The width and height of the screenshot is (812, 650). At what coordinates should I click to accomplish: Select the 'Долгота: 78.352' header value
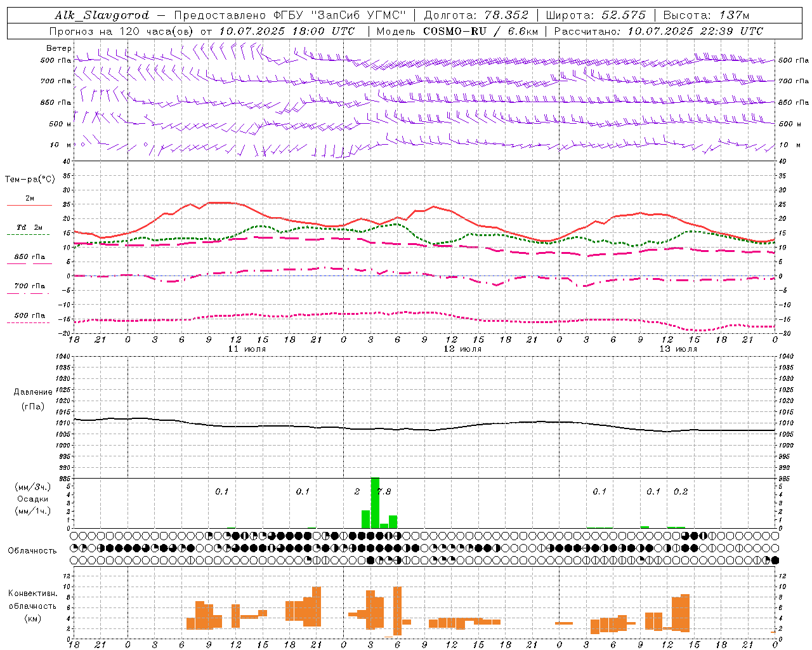tap(477, 15)
